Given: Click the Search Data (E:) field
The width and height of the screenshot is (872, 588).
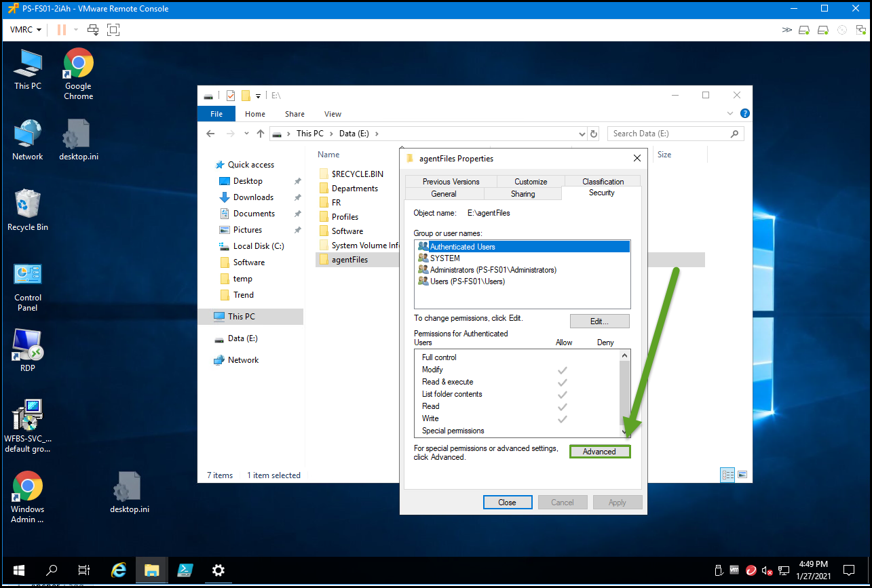Looking at the screenshot, I should [x=668, y=134].
